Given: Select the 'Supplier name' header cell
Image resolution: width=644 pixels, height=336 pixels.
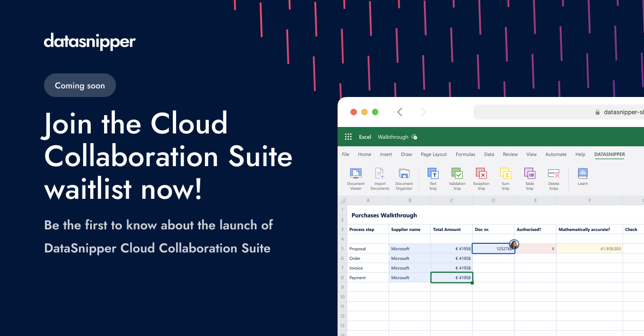Looking at the screenshot, I should click(x=410, y=229).
